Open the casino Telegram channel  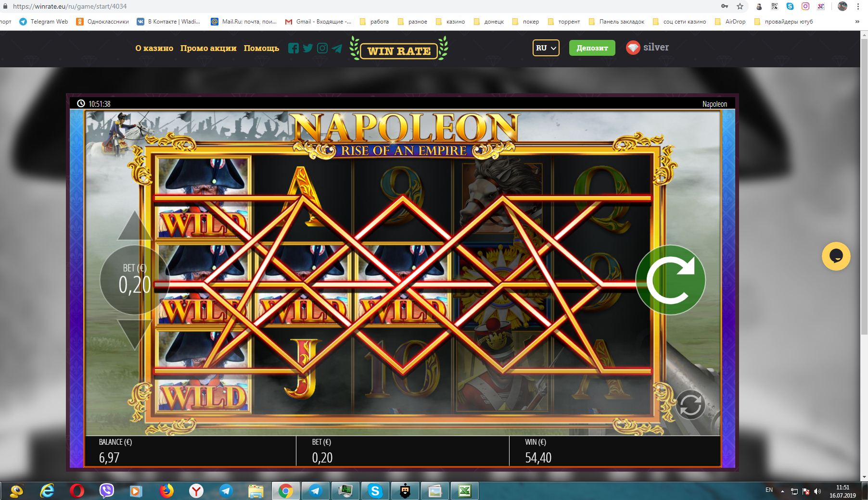(x=337, y=48)
